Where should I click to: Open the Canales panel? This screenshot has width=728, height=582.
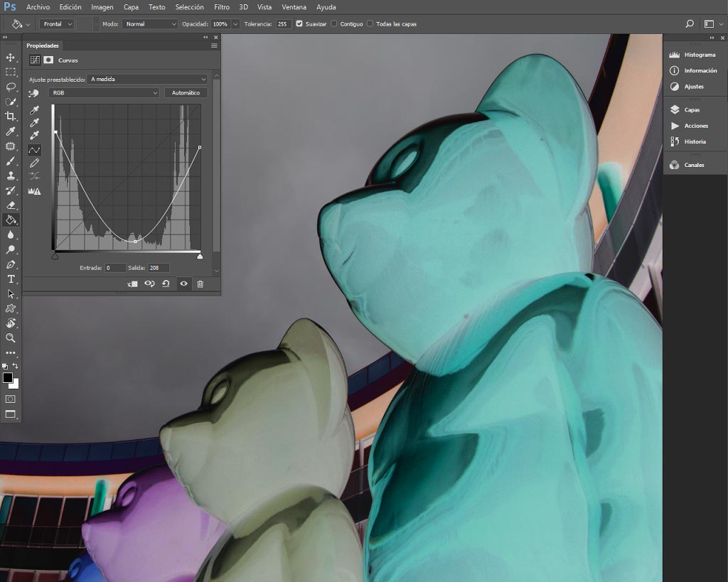687,165
